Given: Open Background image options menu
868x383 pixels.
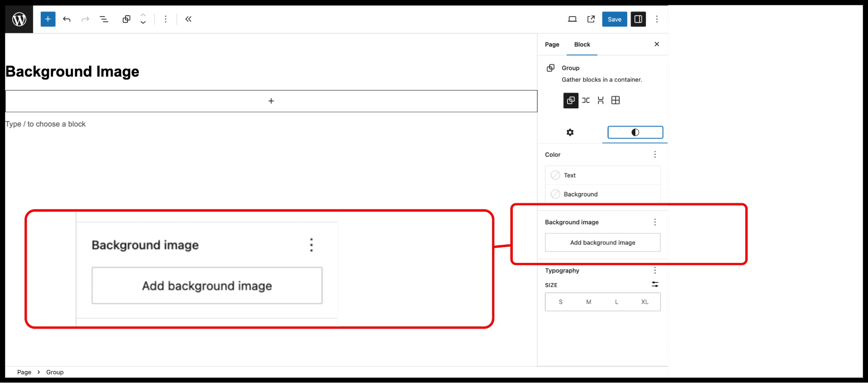Looking at the screenshot, I should click(x=655, y=222).
